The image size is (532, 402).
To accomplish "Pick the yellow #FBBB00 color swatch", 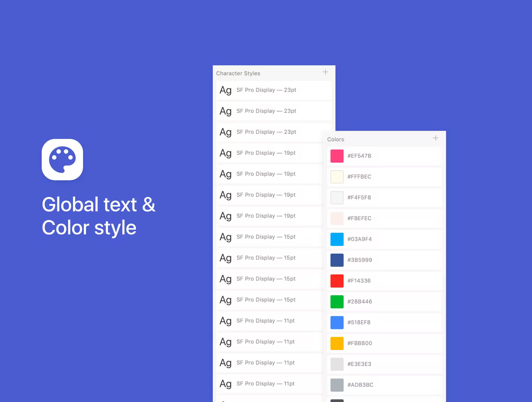I will pos(337,343).
